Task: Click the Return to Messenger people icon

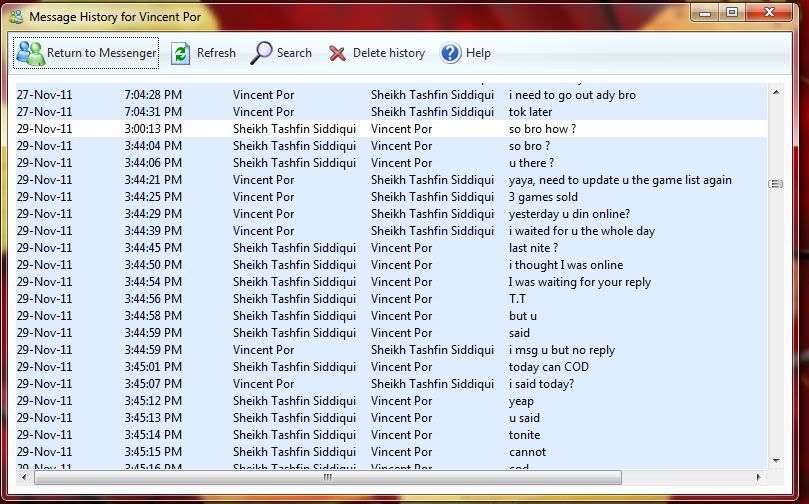Action: tap(30, 53)
